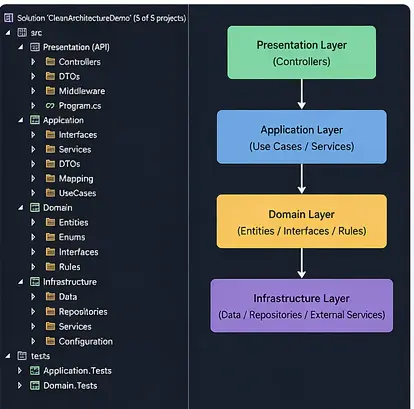
Task: Select the 'Program.cs' file name
Action: pyautogui.click(x=80, y=106)
